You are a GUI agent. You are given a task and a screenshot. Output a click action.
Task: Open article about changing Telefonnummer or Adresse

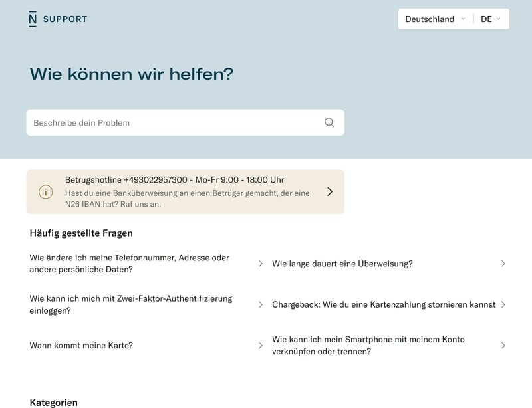point(129,264)
